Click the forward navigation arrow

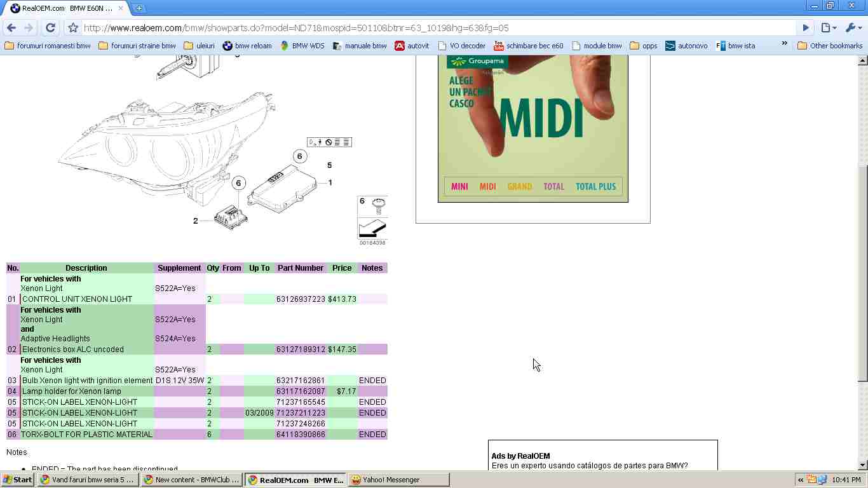coord(29,28)
